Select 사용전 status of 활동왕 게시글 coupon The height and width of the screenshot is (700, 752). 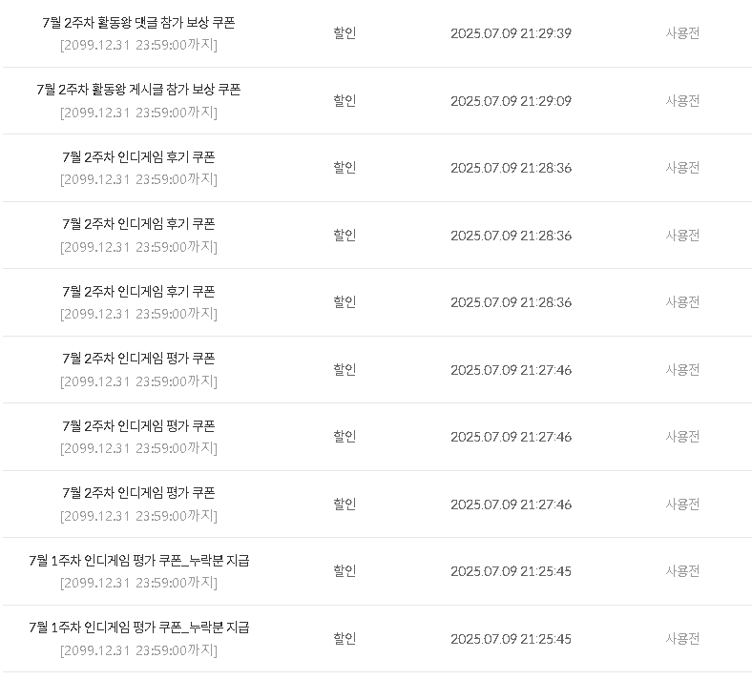pyautogui.click(x=682, y=101)
